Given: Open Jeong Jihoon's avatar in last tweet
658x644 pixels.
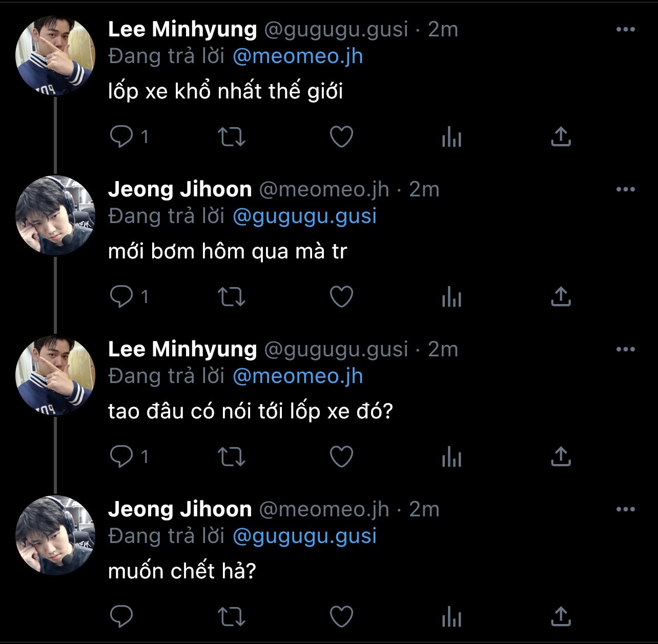Looking at the screenshot, I should (55, 535).
